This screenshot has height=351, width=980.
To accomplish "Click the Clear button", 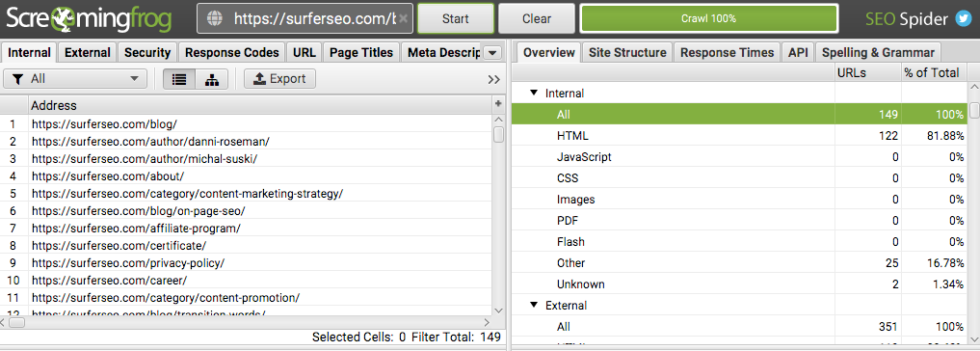I will coord(536,18).
